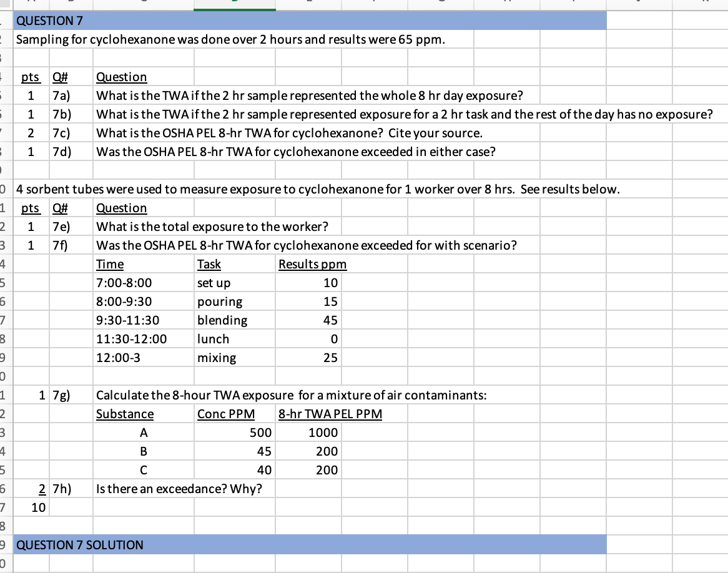
Task: Click the 'set up' task cell
Action: click(235, 283)
